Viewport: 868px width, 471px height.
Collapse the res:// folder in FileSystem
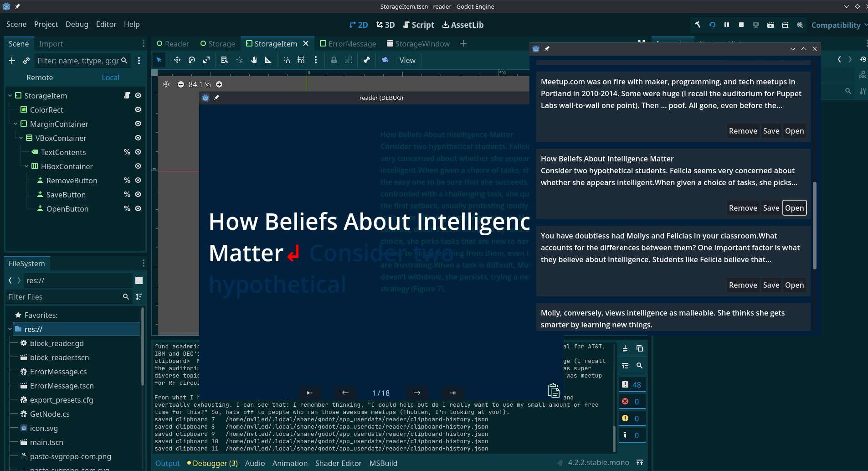(x=10, y=329)
